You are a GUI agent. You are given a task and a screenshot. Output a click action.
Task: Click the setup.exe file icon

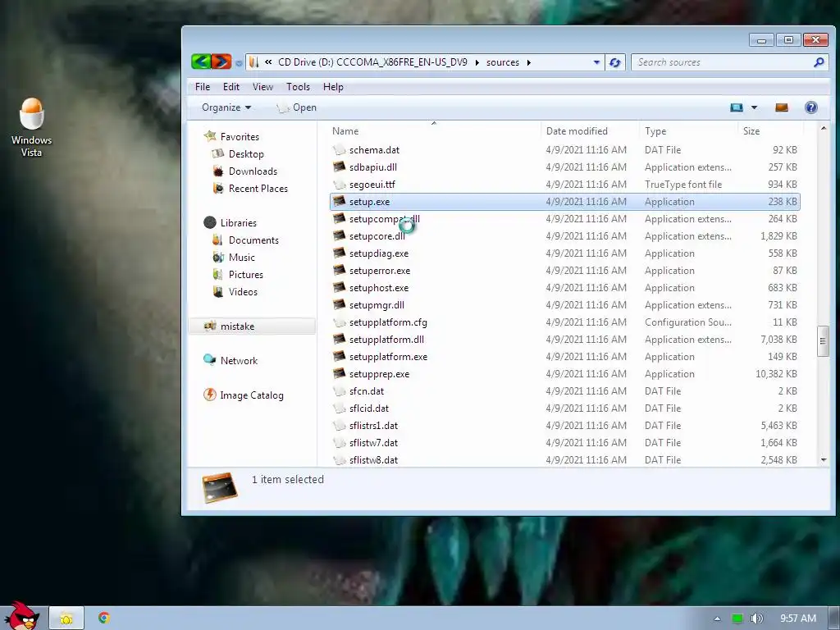[x=339, y=201]
